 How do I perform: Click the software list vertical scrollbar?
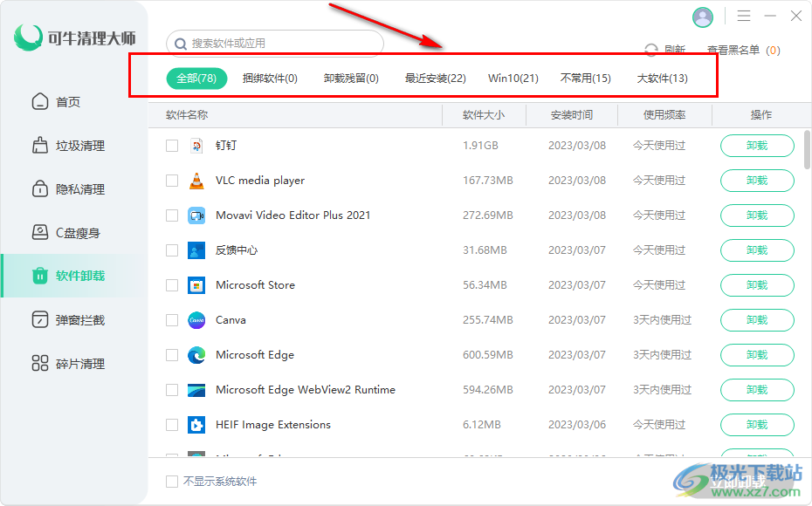807,150
